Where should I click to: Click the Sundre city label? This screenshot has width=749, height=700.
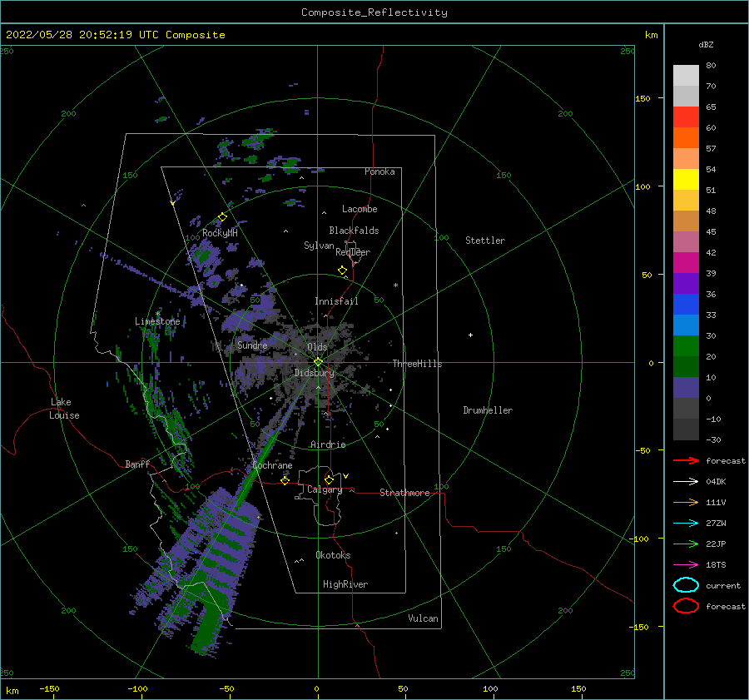point(252,345)
